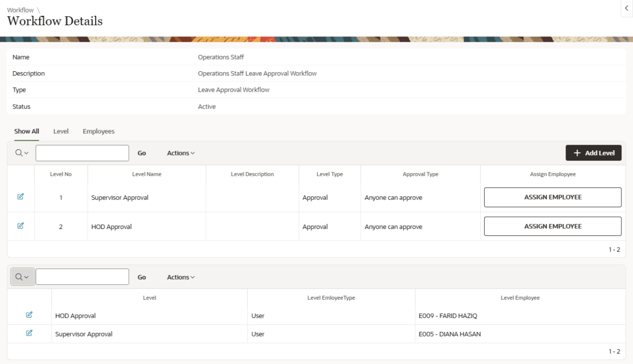Open search column selector in employees report
The width and height of the screenshot is (633, 364).
tap(22, 277)
